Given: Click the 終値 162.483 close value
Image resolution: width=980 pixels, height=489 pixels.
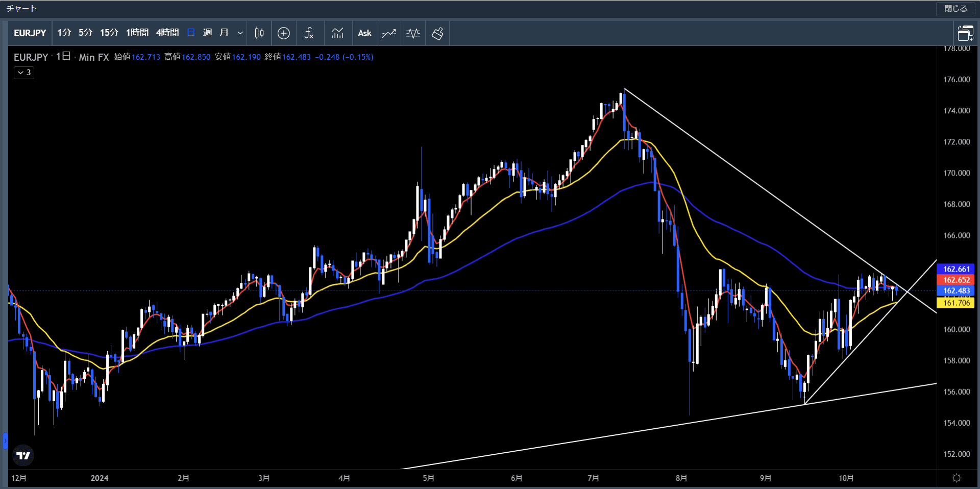Looking at the screenshot, I should pyautogui.click(x=288, y=57).
